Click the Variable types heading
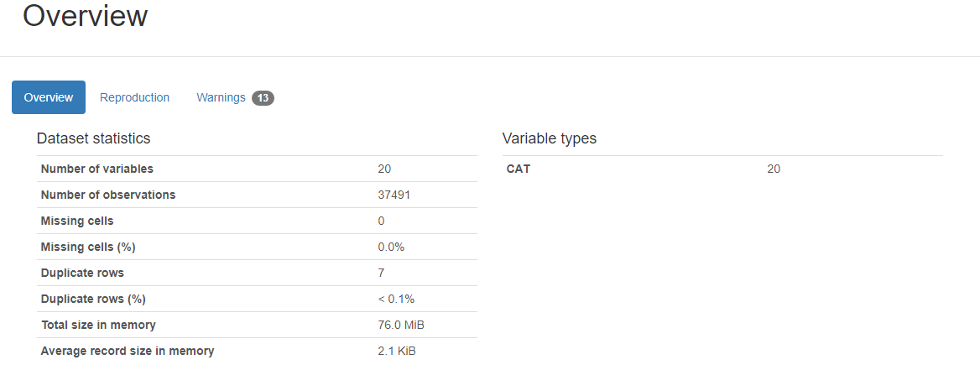The image size is (980, 370). coord(549,138)
